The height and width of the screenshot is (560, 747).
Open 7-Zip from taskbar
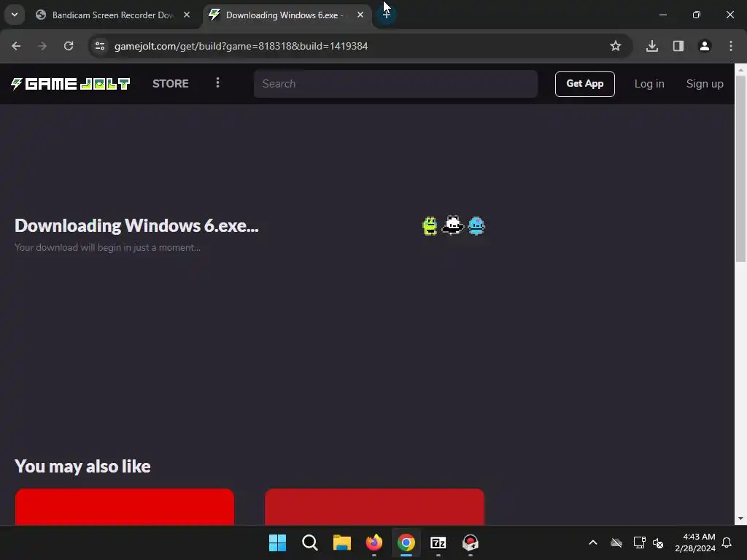(x=438, y=542)
